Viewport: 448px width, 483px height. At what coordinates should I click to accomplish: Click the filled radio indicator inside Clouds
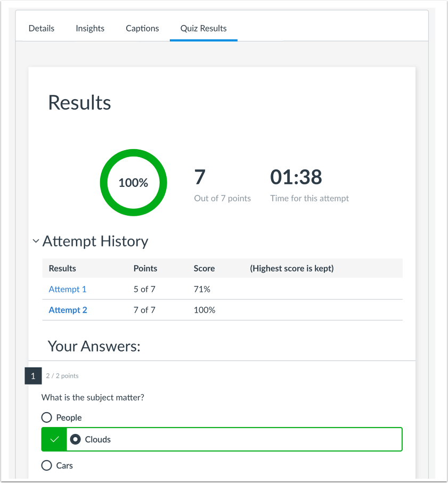click(x=75, y=439)
